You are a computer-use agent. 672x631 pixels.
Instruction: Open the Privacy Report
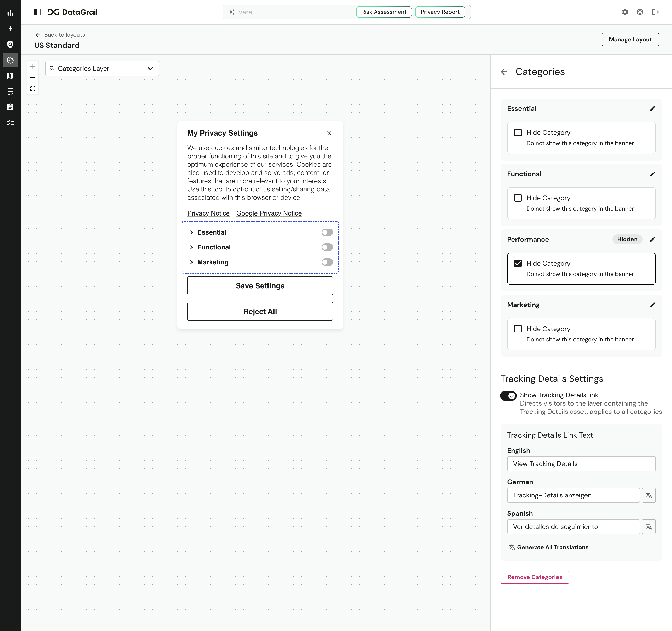tap(440, 12)
